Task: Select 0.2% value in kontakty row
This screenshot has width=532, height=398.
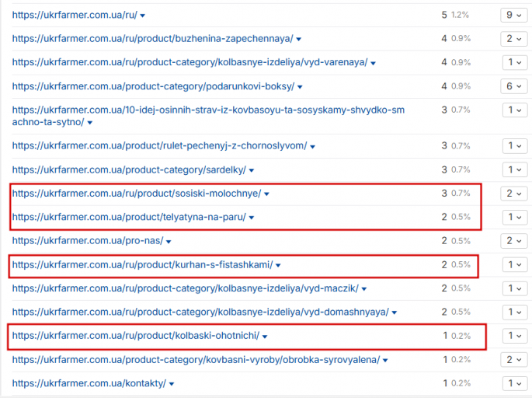Action: (x=461, y=383)
